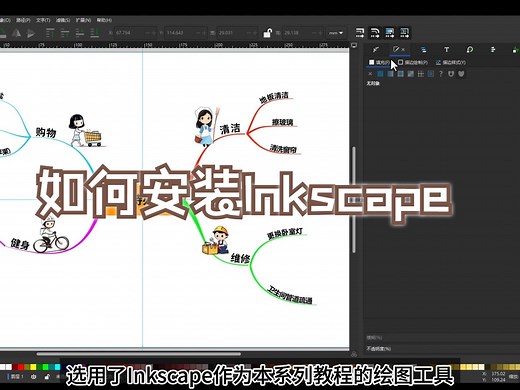Pick the cyan palette swatch
The width and height of the screenshot is (520, 390).
point(57,367)
